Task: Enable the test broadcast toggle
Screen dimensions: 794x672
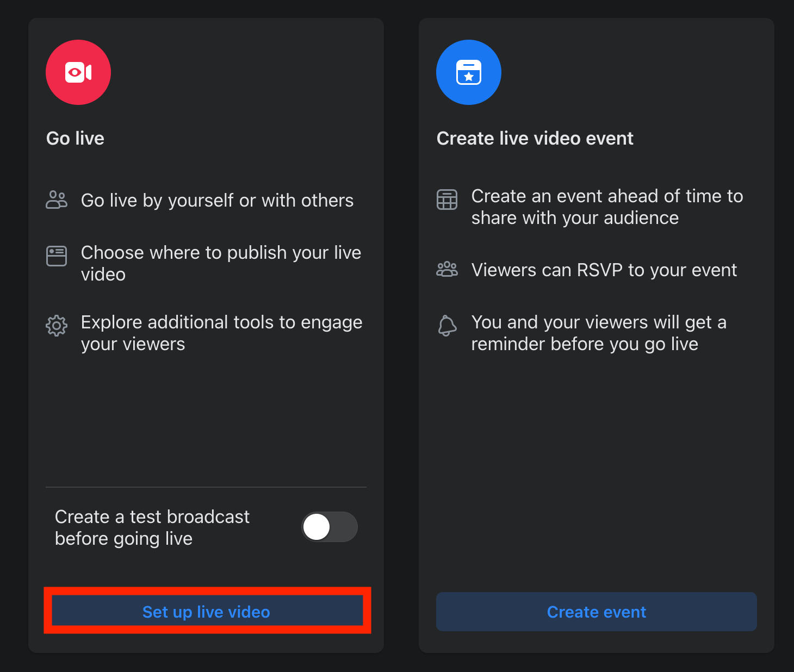Action: (330, 527)
